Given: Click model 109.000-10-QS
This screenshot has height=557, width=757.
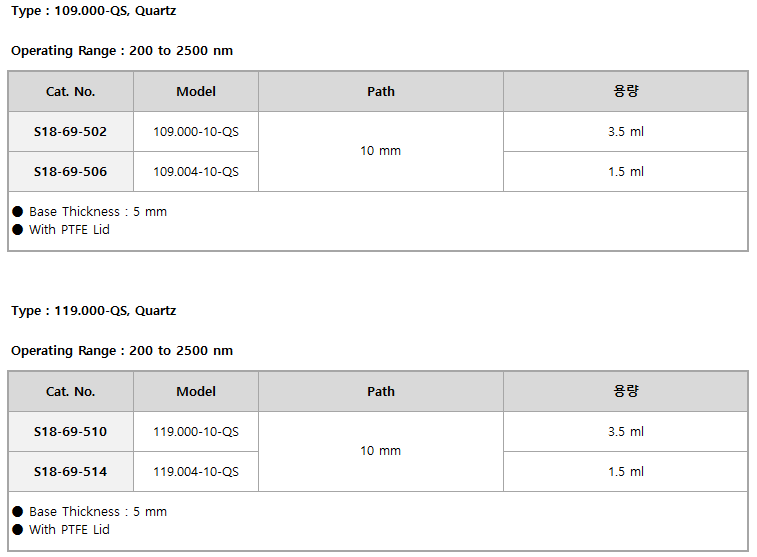Looking at the screenshot, I should pos(196,132).
